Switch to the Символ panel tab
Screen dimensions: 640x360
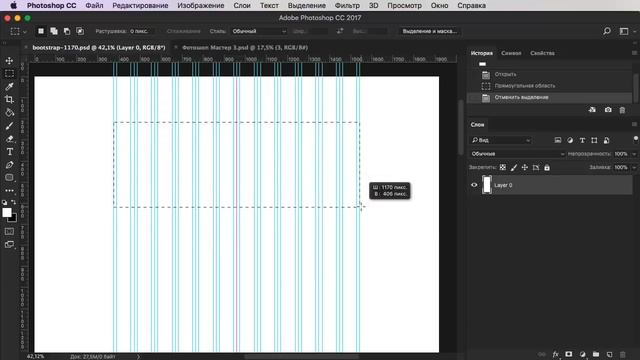[x=511, y=53]
